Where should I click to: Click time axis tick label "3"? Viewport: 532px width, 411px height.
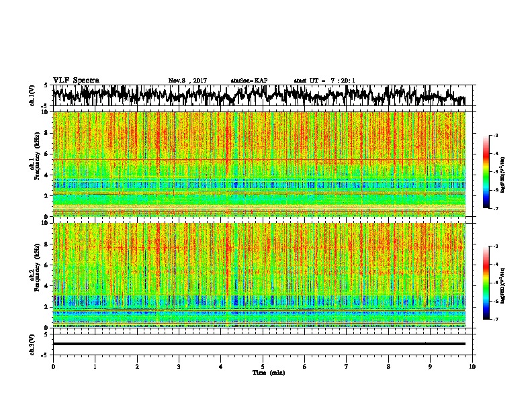pos(179,367)
